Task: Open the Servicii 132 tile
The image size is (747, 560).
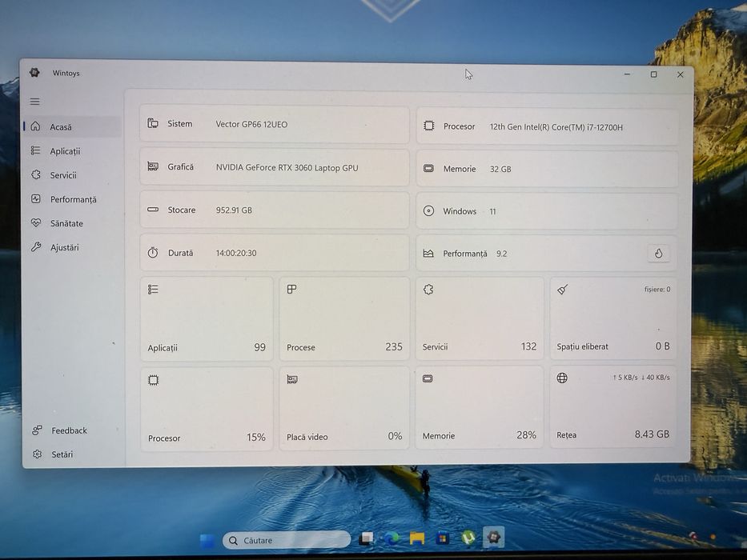Action: coord(480,318)
